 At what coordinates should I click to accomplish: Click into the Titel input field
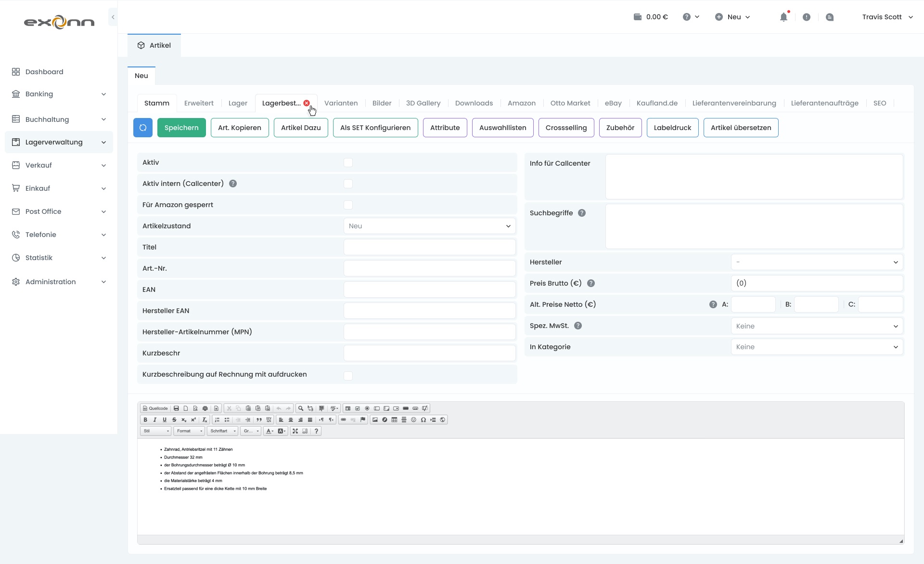429,247
